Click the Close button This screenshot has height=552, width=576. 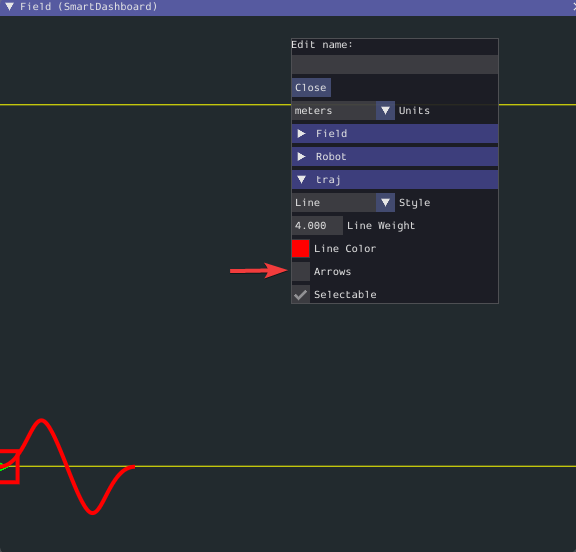pos(311,87)
